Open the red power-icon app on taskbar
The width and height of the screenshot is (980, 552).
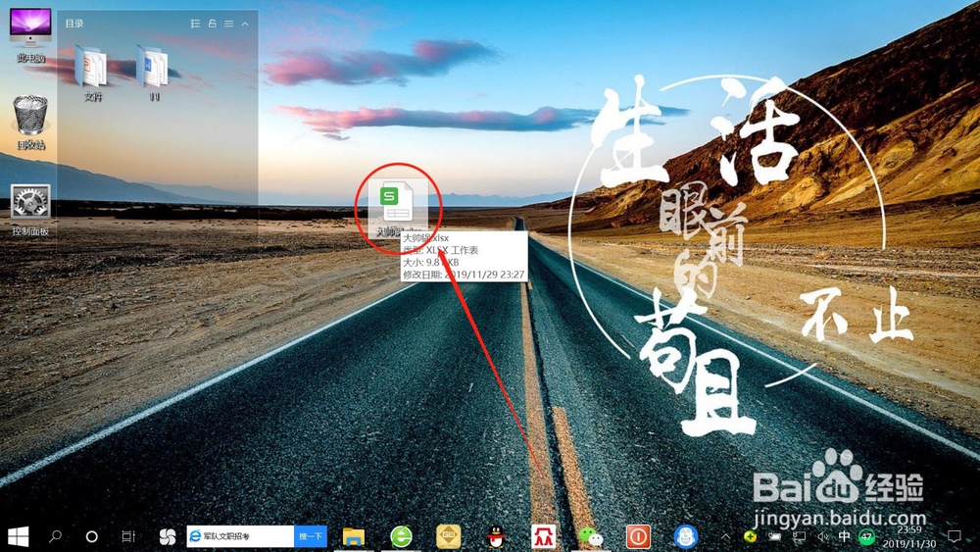coord(638,536)
